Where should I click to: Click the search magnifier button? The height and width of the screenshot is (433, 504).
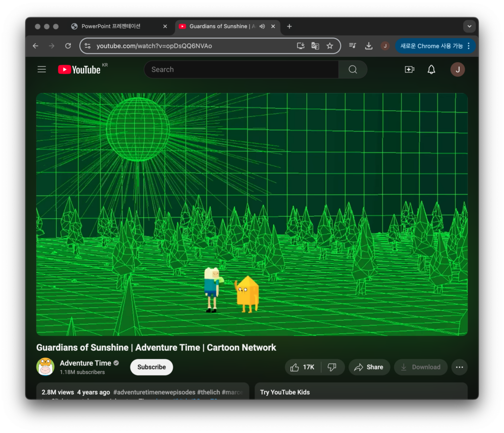(x=352, y=69)
